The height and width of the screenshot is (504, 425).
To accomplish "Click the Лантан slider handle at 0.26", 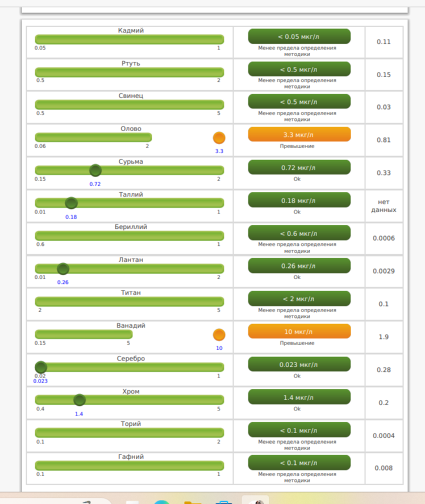I will (x=63, y=269).
